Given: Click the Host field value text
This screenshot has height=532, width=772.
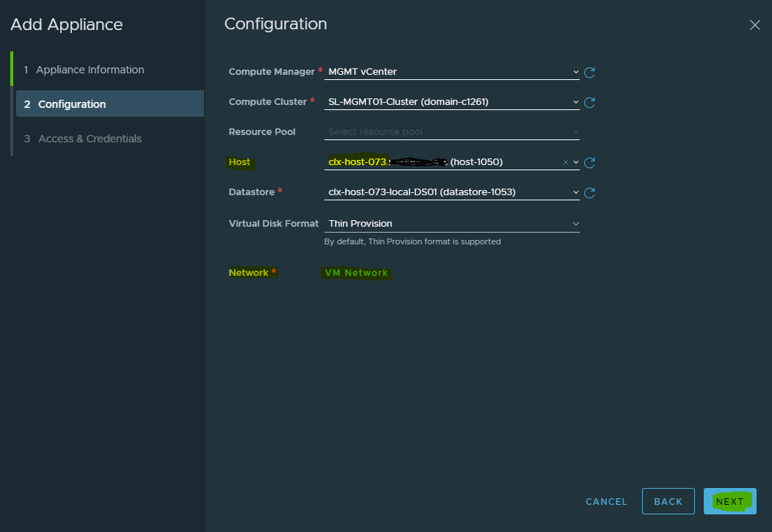Looking at the screenshot, I should (x=415, y=162).
